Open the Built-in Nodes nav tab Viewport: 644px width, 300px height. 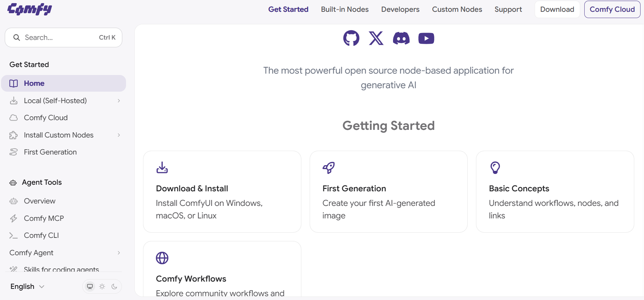(x=345, y=9)
